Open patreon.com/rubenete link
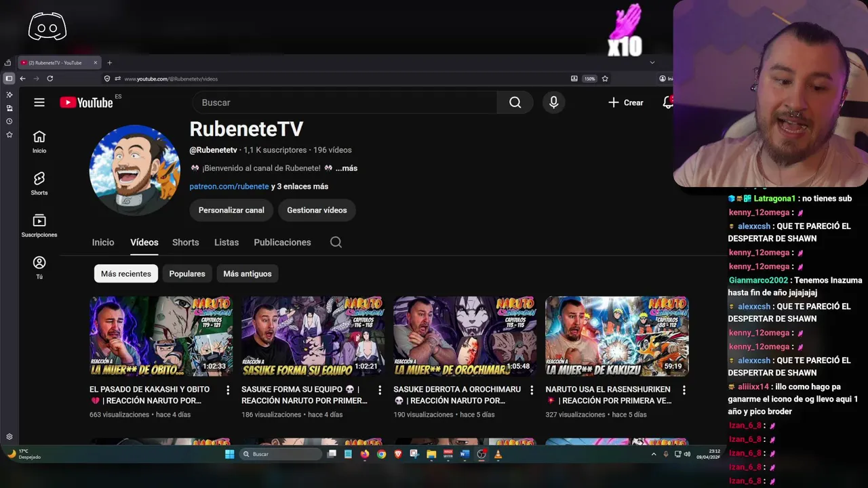 [229, 186]
